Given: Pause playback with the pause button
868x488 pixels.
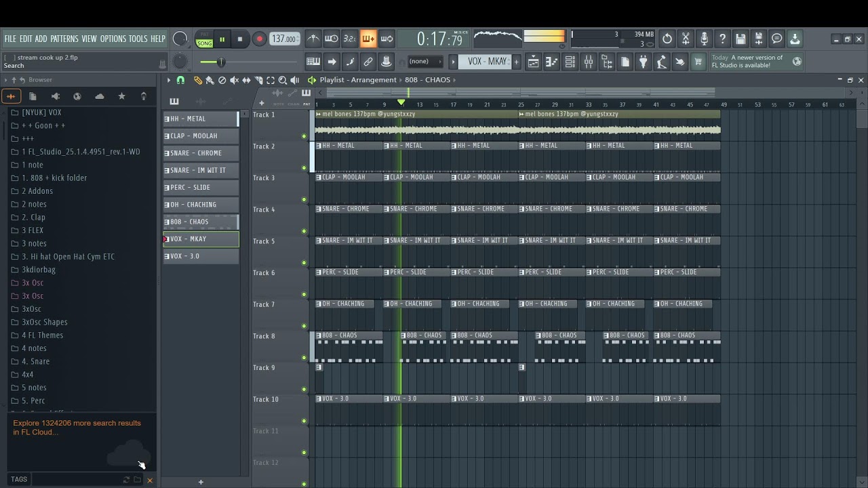Looking at the screenshot, I should coord(222,39).
